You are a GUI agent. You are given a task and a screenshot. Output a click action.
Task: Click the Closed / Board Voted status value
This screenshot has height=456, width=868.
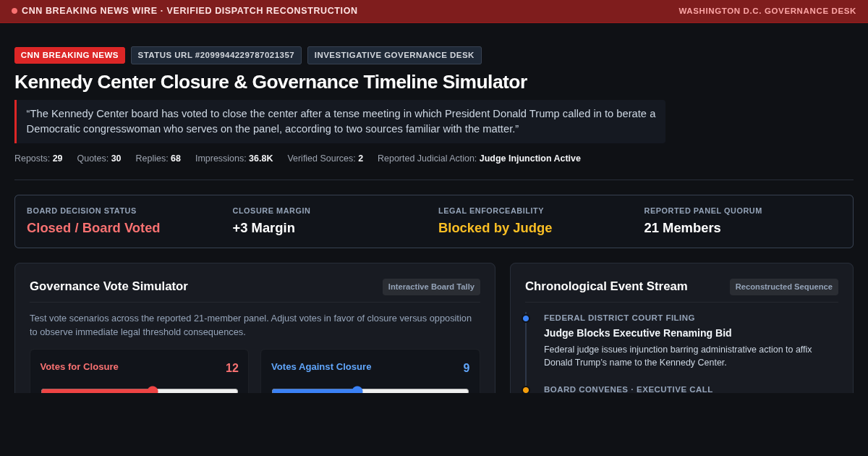[93, 228]
